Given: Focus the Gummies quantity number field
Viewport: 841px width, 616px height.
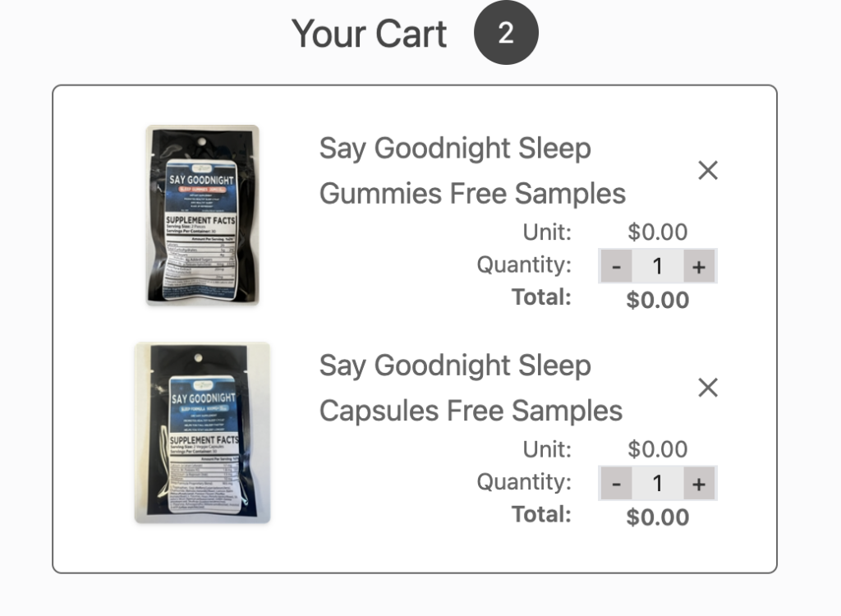Looking at the screenshot, I should 658,266.
